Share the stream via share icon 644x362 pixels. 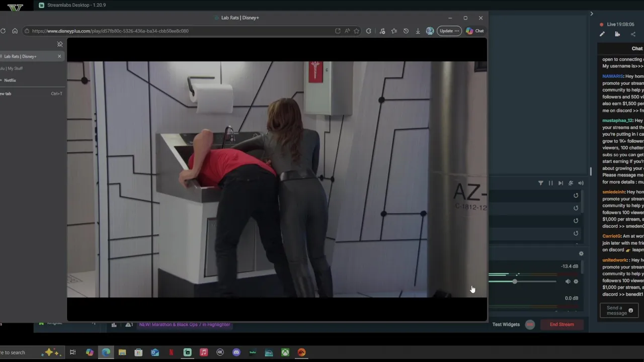coord(633,34)
